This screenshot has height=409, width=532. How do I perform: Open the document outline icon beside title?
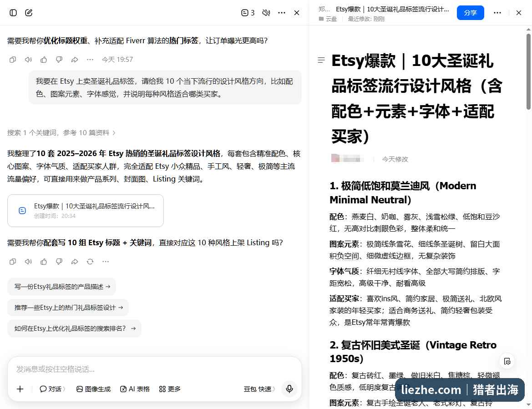tap(321, 60)
